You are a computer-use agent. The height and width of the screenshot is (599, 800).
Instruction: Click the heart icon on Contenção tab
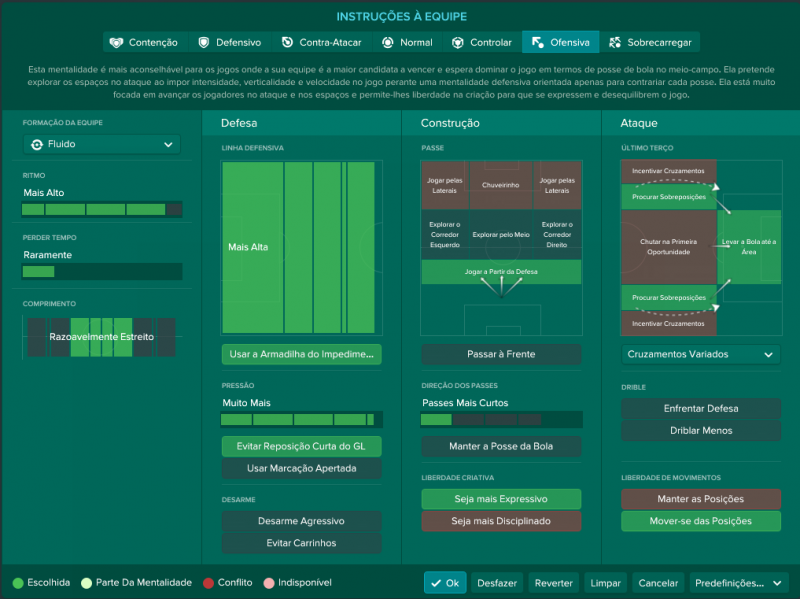point(117,43)
